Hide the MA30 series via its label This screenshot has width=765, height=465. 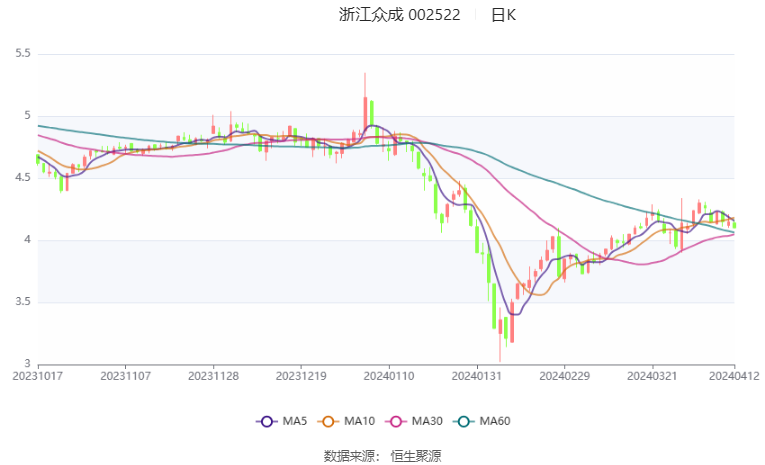(427, 421)
